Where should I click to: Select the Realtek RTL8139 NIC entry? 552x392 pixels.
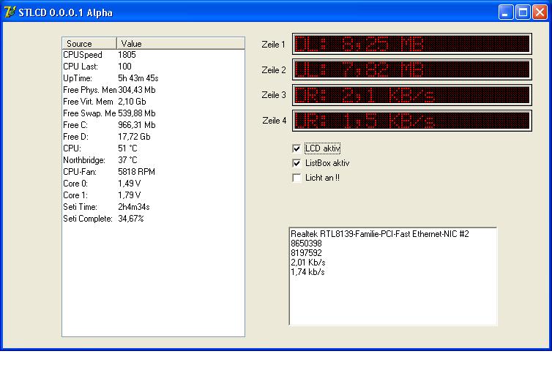pos(379,234)
